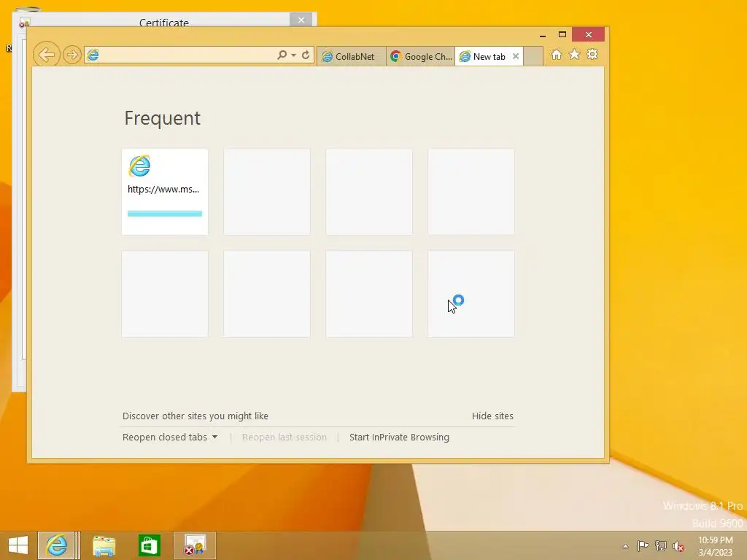
Task: Expand the address bar search dropdown arrow
Action: click(293, 55)
